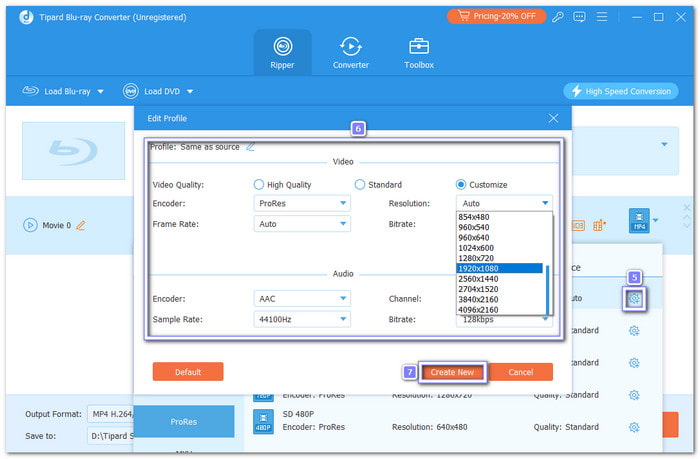Maximize the Tipard window
This screenshot has width=700, height=459.
658,17
